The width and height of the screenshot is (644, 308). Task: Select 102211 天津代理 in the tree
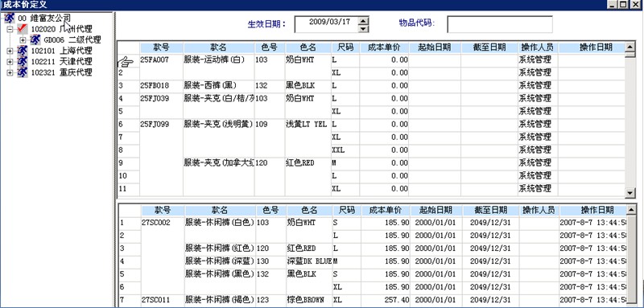pyautogui.click(x=62, y=62)
